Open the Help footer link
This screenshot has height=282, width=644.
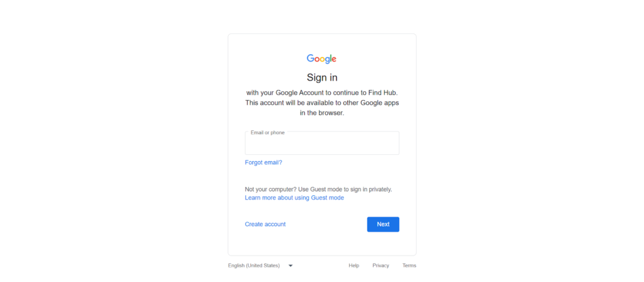click(x=354, y=266)
